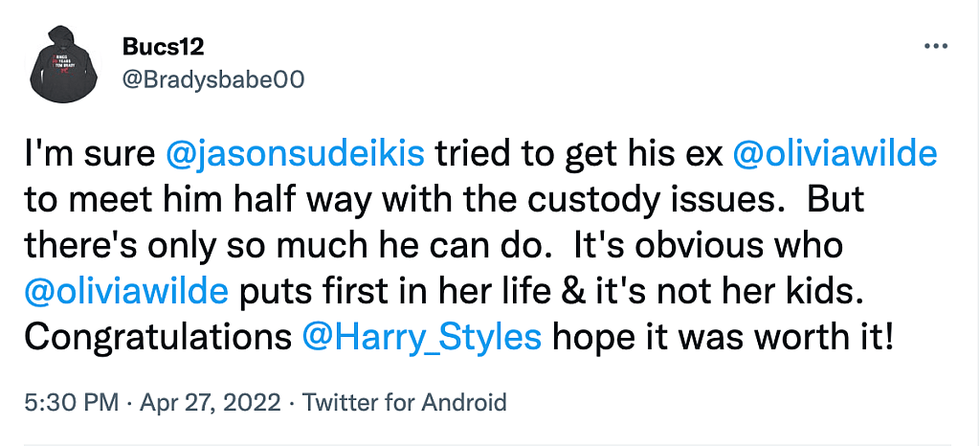Image resolution: width=980 pixels, height=446 pixels.
Task: Click "there's only so much he can do"
Action: (297, 243)
